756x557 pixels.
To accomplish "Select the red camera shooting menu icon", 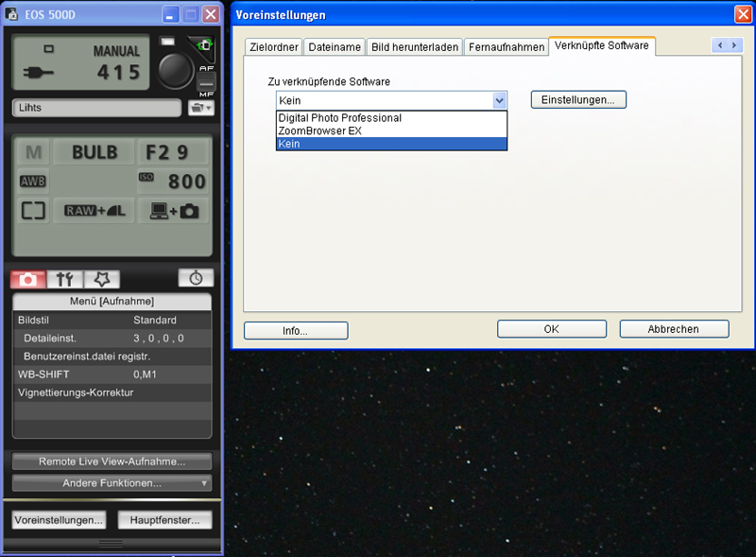I will coord(28,279).
